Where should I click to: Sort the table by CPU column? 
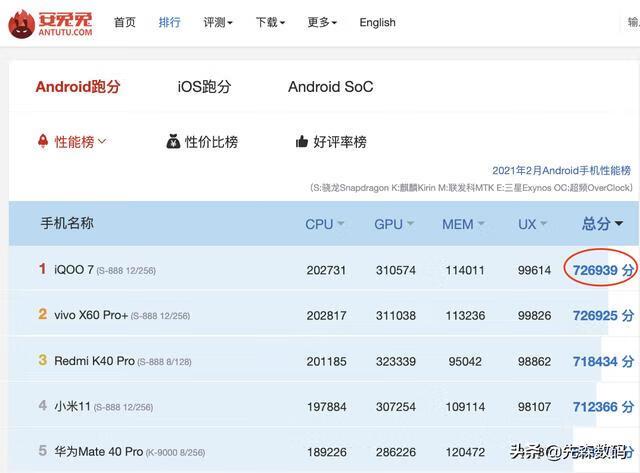pos(325,224)
